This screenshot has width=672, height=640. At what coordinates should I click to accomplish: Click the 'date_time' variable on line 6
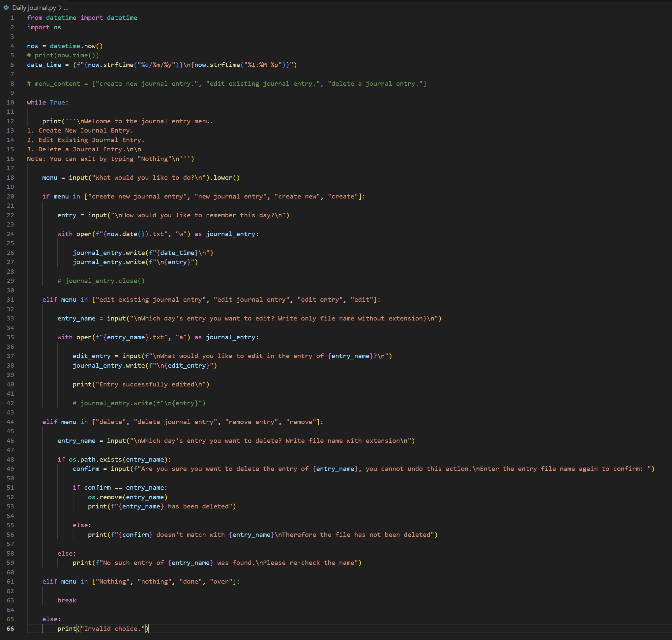pos(44,65)
